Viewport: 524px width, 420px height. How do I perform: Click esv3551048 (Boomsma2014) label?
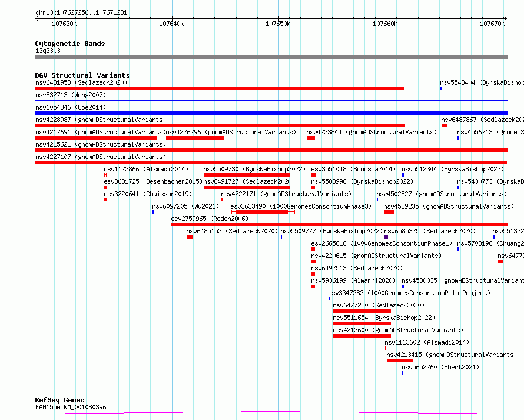pos(353,169)
